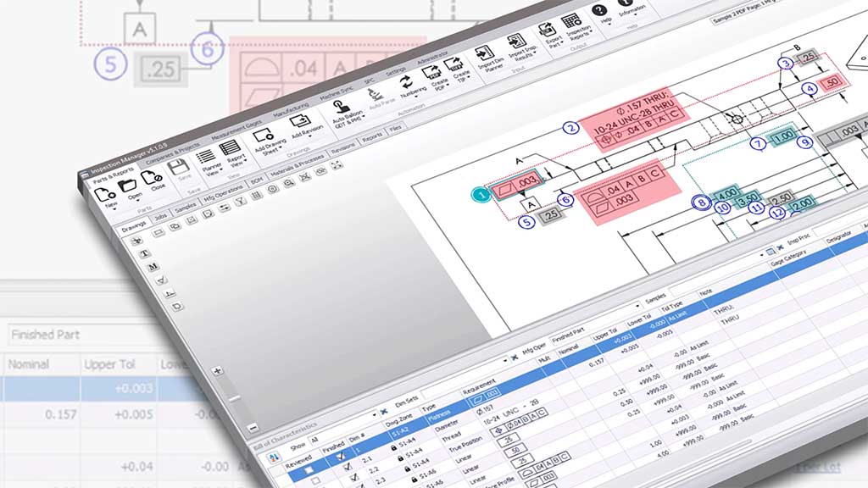Screen dimensions: 868x488
Task: Click Import Insp. Results icon
Action: click(516, 41)
